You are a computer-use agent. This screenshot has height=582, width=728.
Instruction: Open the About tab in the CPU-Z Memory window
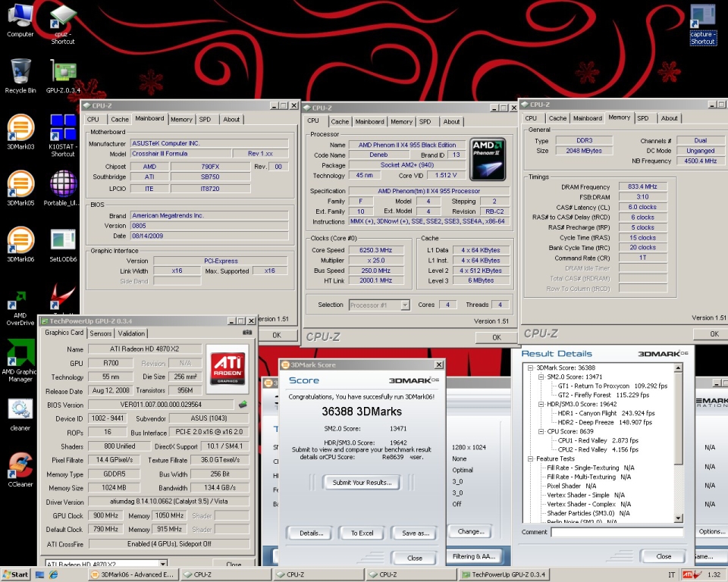pyautogui.click(x=669, y=118)
